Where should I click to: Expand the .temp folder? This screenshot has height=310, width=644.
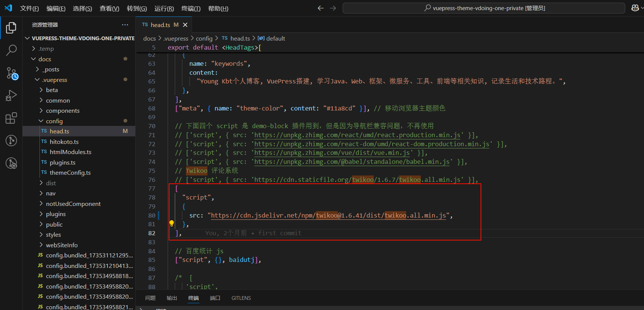[x=46, y=48]
